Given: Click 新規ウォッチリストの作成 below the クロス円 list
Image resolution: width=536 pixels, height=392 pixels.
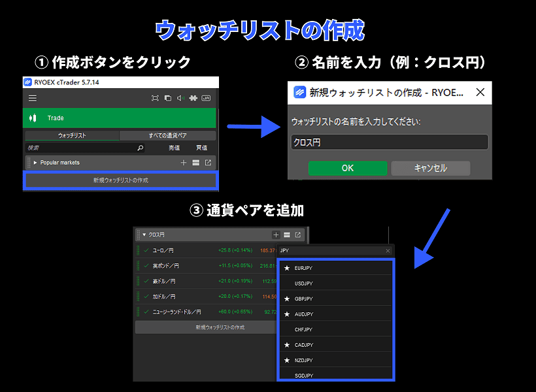Looking at the screenshot, I should [206, 327].
